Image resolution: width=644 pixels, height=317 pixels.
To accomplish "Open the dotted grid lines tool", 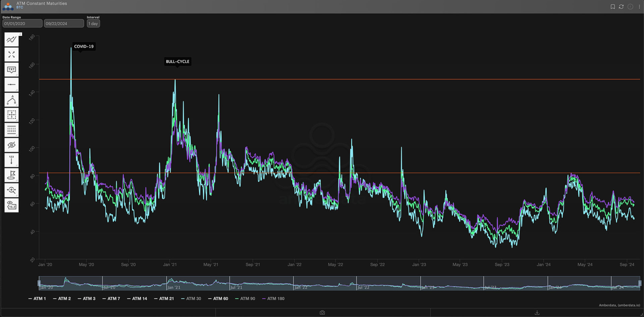I will tap(11, 130).
